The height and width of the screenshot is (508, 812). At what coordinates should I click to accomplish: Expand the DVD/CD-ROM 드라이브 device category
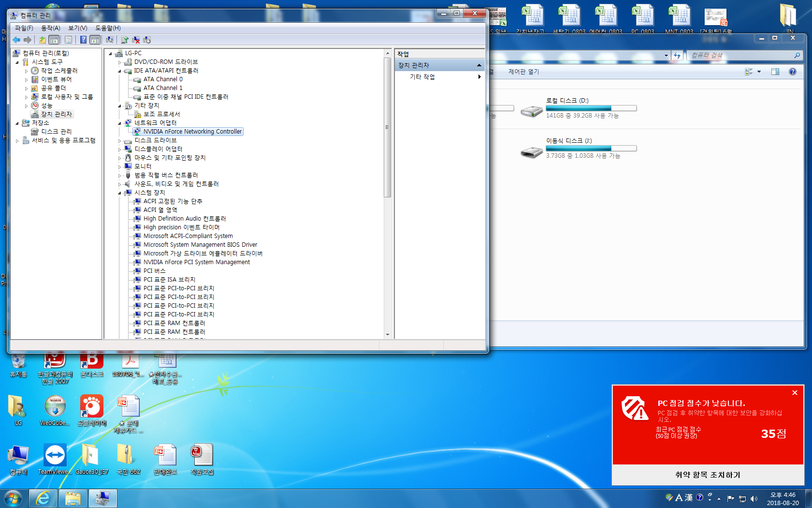(120, 62)
